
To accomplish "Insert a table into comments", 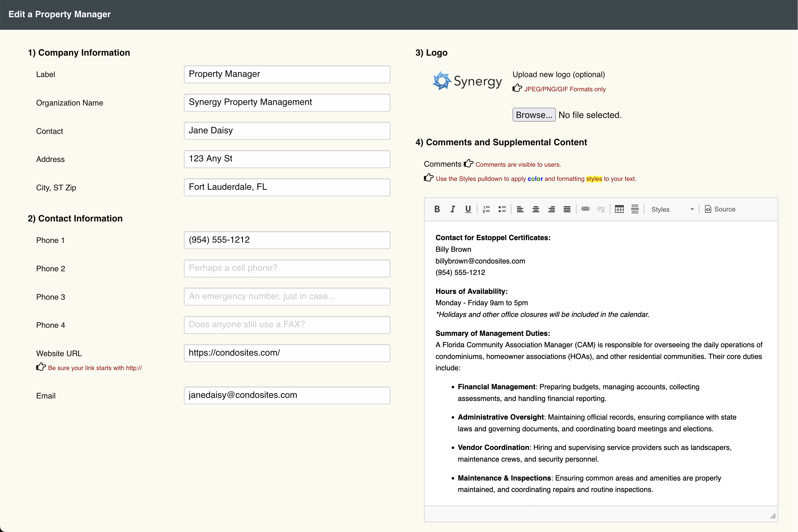I will pyautogui.click(x=619, y=209).
